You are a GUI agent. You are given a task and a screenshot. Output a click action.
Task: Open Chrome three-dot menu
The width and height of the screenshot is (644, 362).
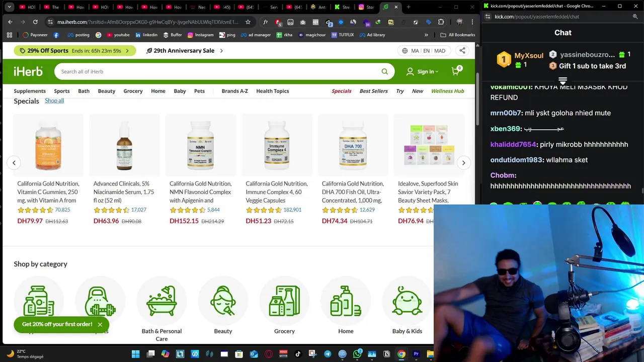tap(471, 22)
